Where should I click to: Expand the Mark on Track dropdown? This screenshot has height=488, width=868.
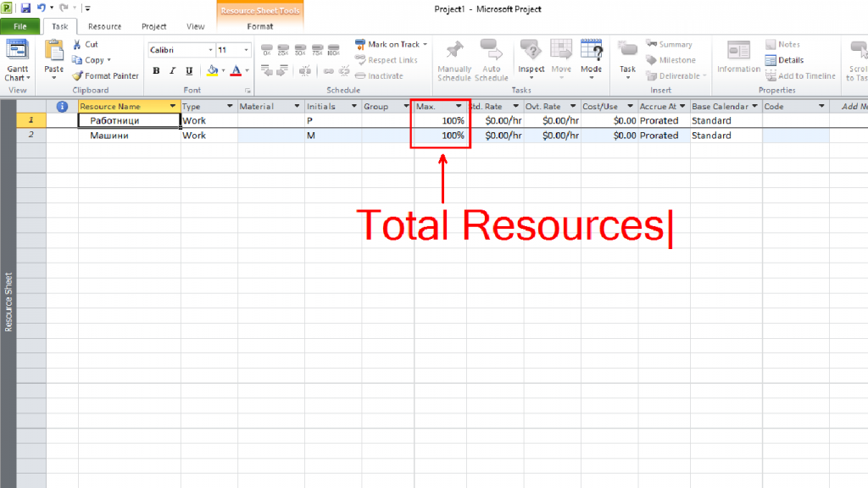pos(426,44)
